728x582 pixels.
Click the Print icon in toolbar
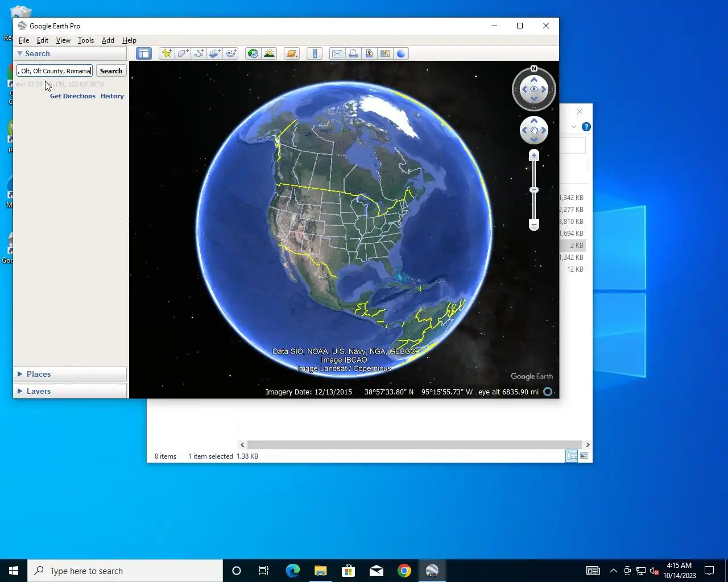coord(353,53)
